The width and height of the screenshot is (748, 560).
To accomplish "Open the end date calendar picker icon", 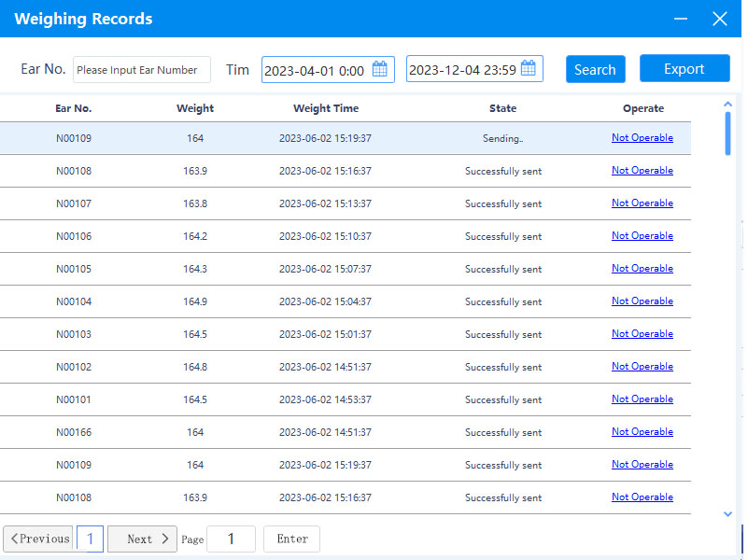I will coord(529,69).
